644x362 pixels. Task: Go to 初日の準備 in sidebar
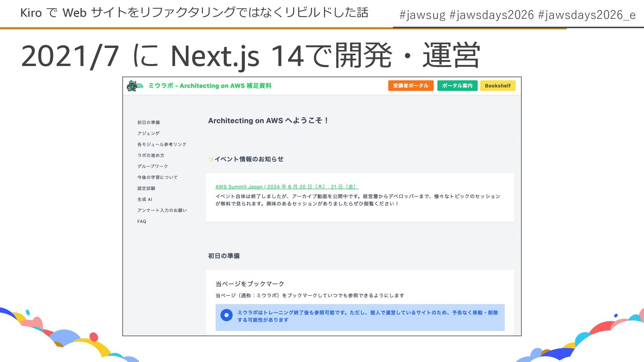148,122
